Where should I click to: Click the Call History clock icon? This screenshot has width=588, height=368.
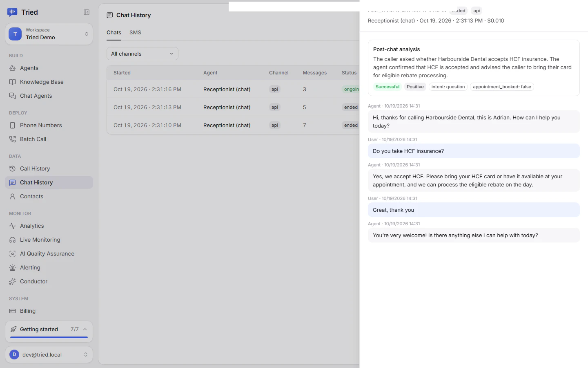tap(13, 168)
